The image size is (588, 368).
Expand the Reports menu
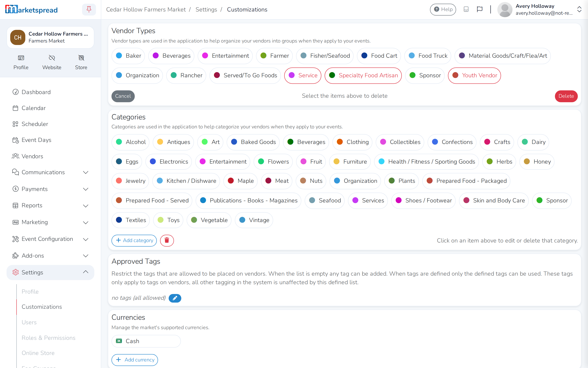50,205
